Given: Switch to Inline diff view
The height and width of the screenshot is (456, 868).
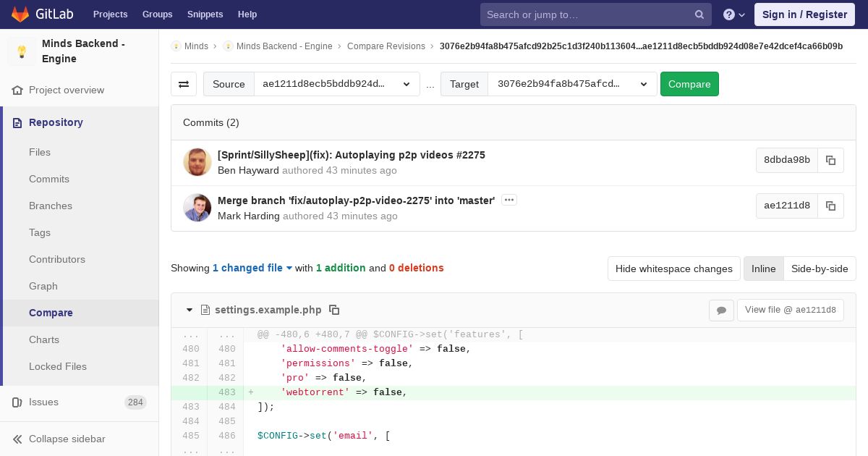Looking at the screenshot, I should coord(763,269).
